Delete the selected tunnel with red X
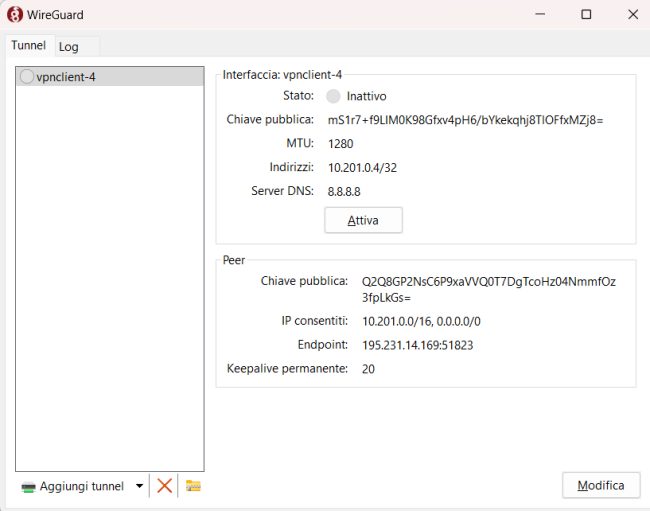Screen dimensions: 650x511 (x=165, y=485)
